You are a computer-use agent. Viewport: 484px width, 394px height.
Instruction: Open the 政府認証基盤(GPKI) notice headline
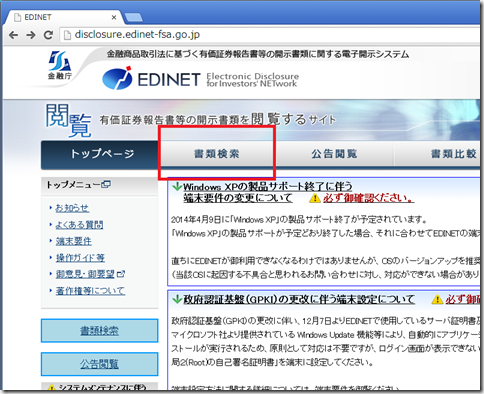299,299
